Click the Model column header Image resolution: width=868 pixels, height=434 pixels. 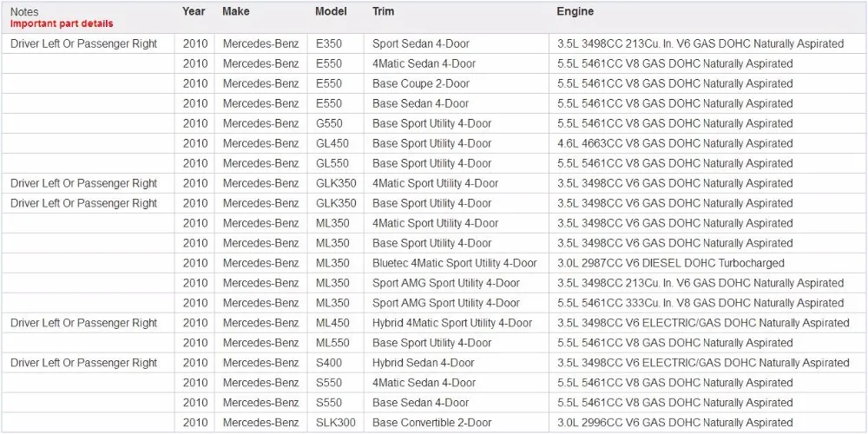coord(331,11)
